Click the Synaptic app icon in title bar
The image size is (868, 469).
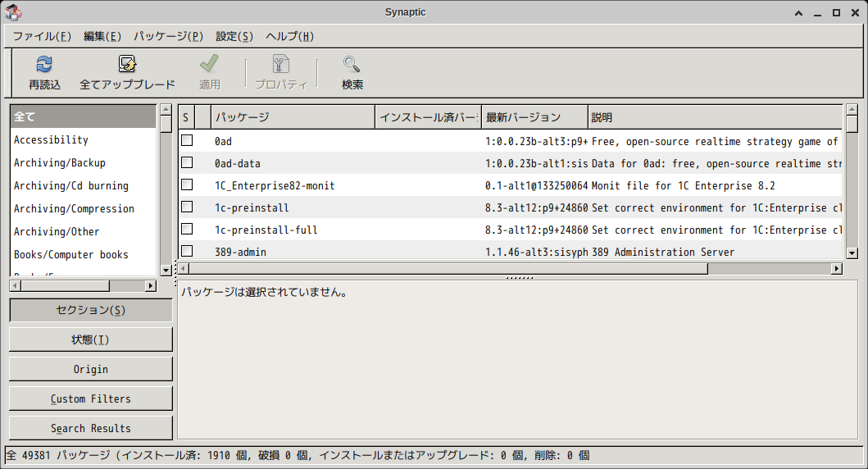click(13, 12)
